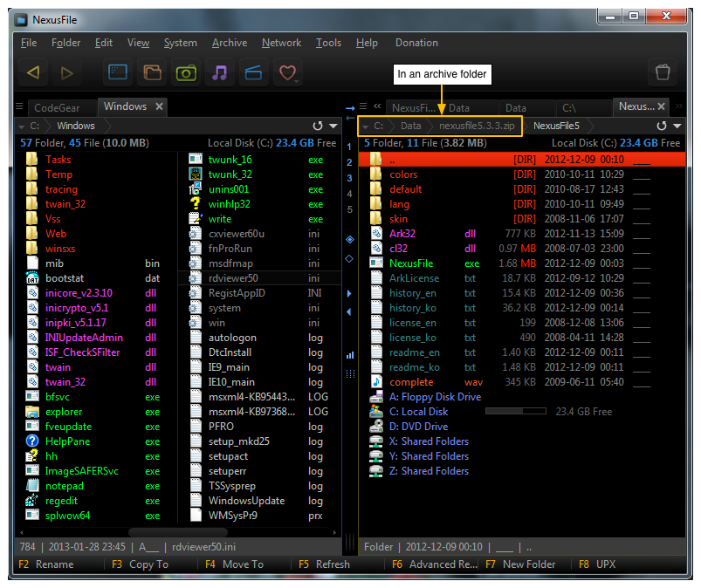Viewport: 701px width, 588px height.
Task: Click Data in the right path bar
Action: pyautogui.click(x=411, y=126)
